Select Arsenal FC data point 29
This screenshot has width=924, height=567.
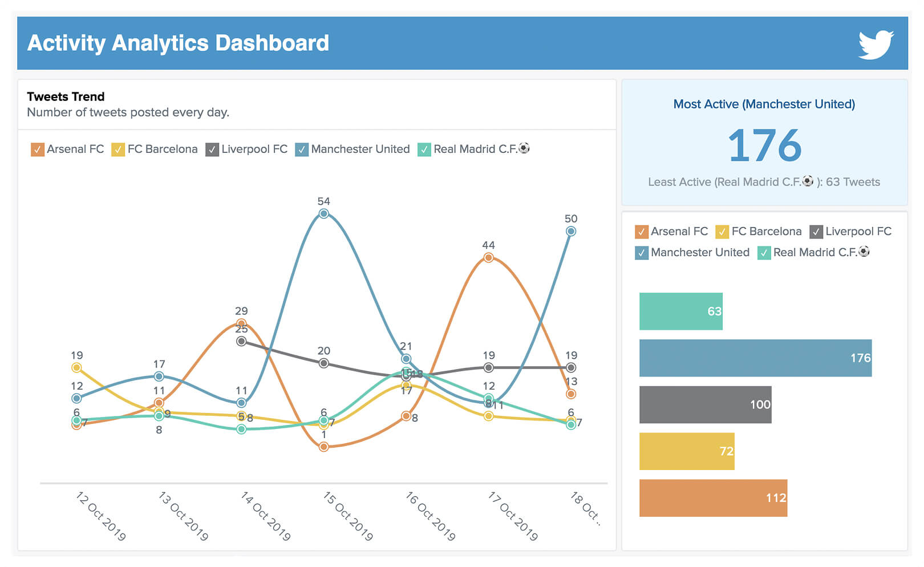tap(241, 323)
